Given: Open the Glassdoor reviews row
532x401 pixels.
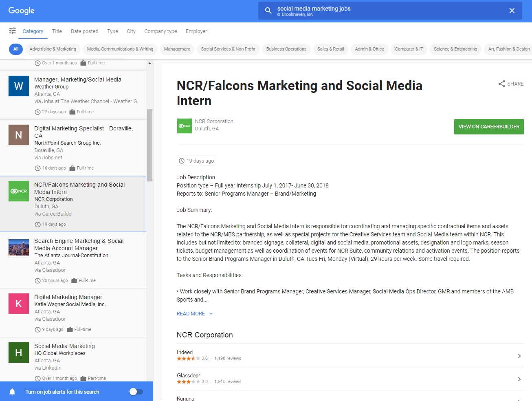Looking at the screenshot, I should coord(350,379).
